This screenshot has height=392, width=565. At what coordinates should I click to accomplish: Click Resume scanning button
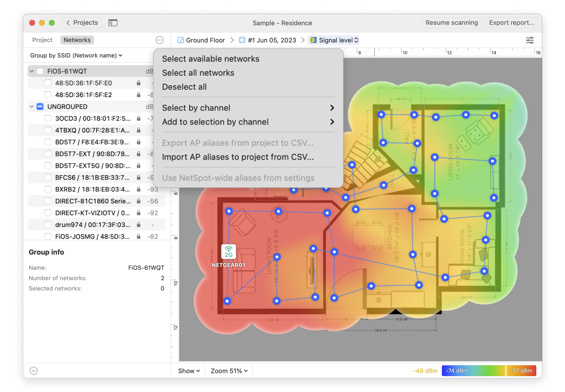coord(452,23)
